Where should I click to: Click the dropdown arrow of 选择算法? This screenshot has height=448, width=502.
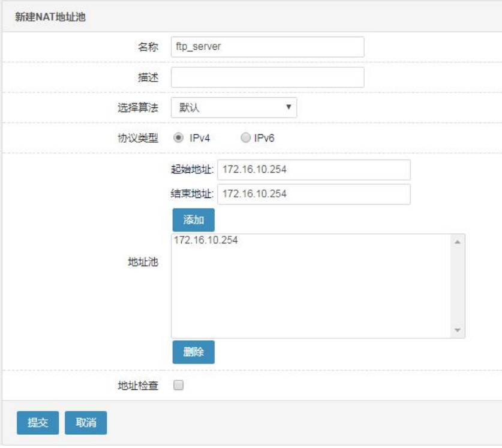[x=288, y=107]
